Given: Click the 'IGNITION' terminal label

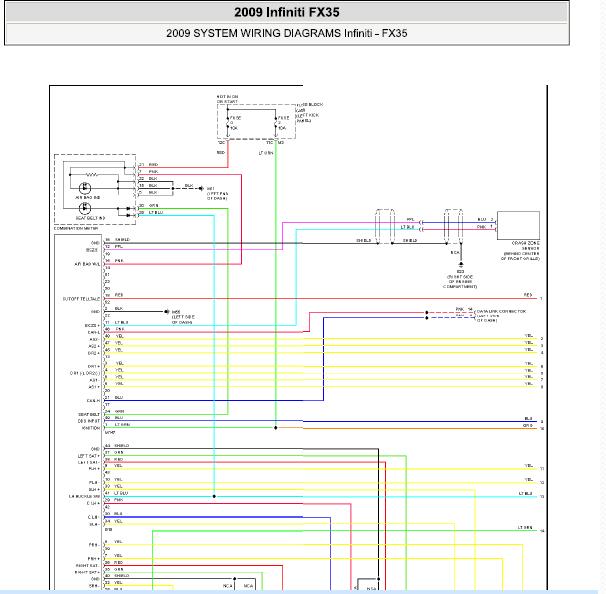Looking at the screenshot, I should click(x=91, y=428).
